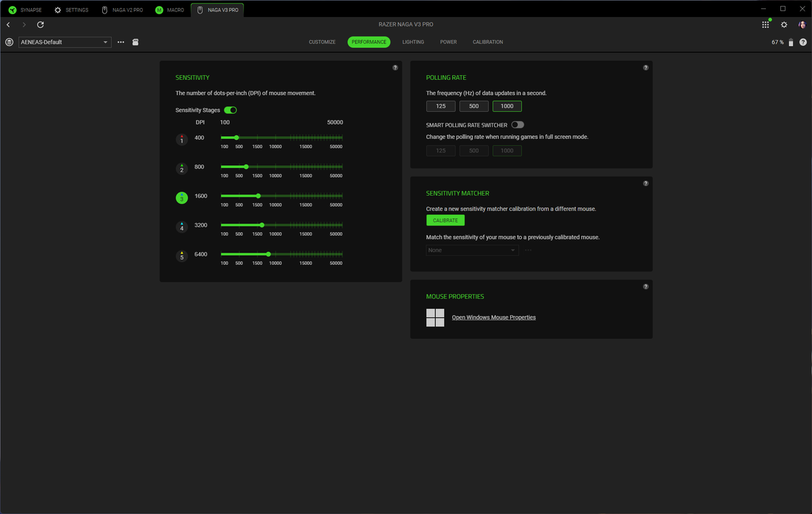Click the RAZER NAGA V3 PRO title
The image size is (812, 514).
click(x=406, y=24)
